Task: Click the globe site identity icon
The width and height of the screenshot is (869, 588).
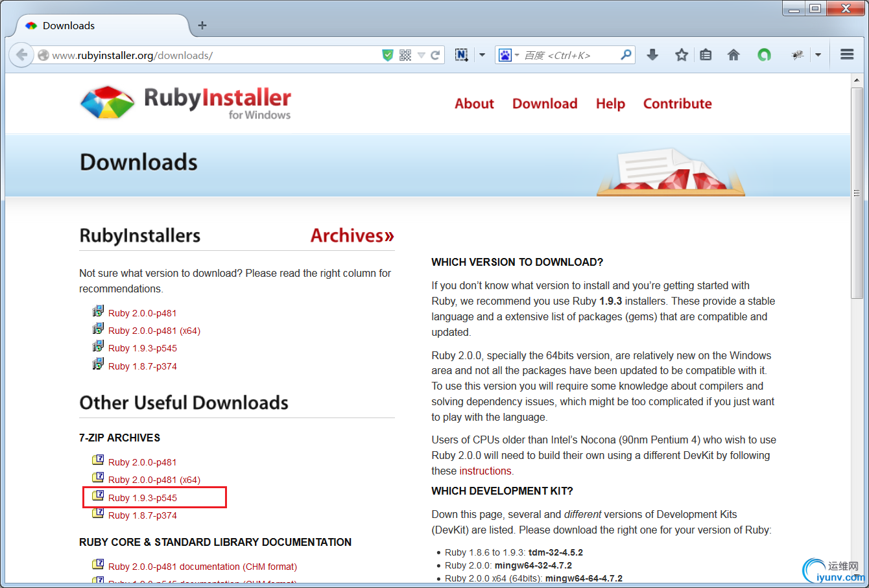Action: [x=43, y=55]
